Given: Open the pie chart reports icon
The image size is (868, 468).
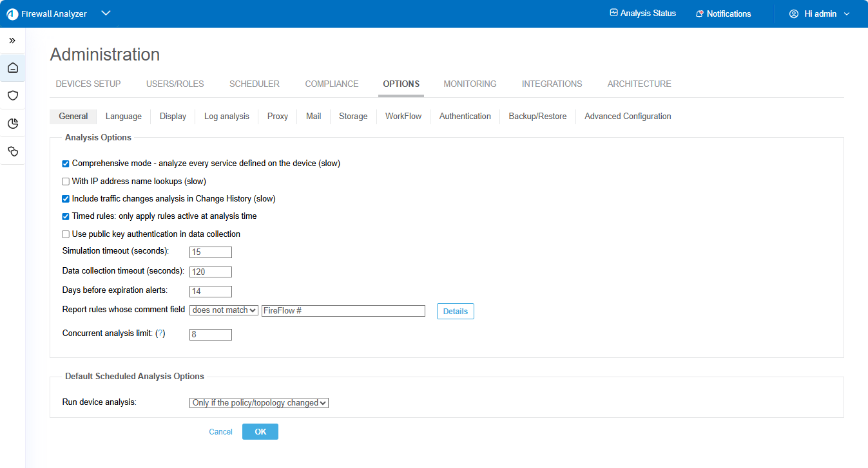Looking at the screenshot, I should click(x=13, y=124).
